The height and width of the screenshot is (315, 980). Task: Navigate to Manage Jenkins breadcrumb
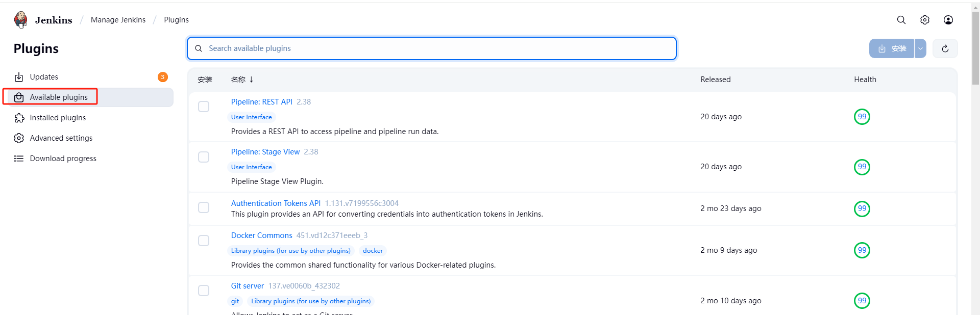click(x=118, y=20)
